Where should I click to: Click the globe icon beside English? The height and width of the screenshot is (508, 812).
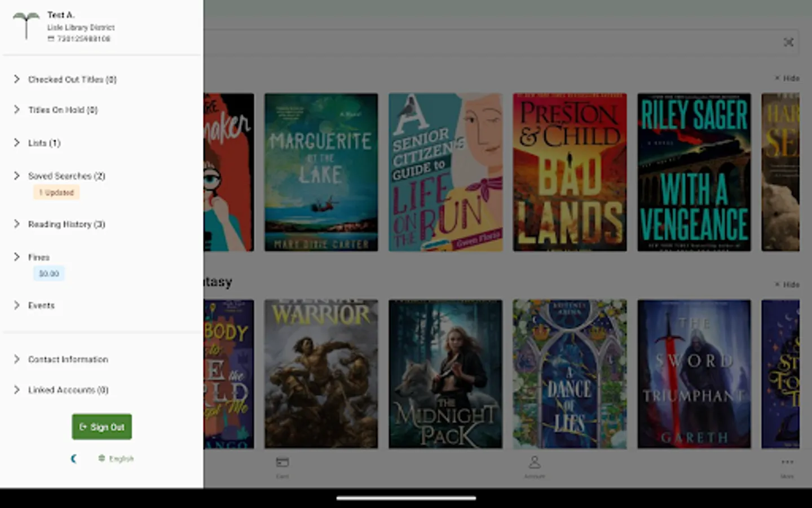click(x=102, y=458)
